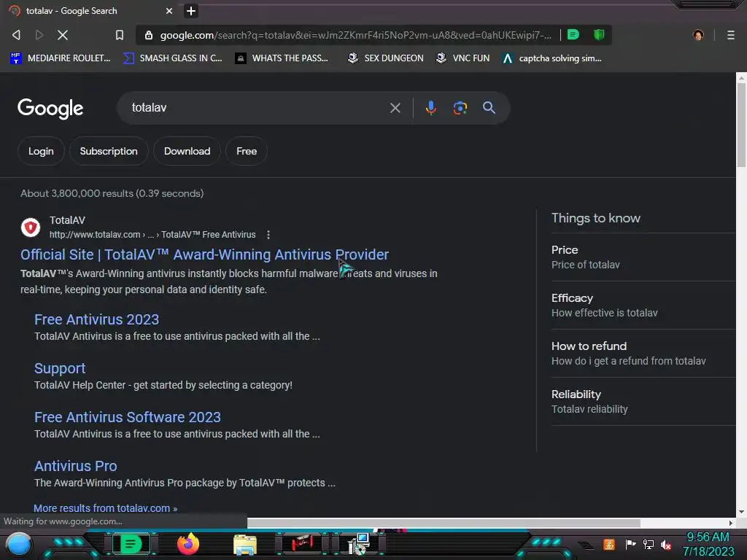
Task: Click the address bar URL field
Action: 355,35
